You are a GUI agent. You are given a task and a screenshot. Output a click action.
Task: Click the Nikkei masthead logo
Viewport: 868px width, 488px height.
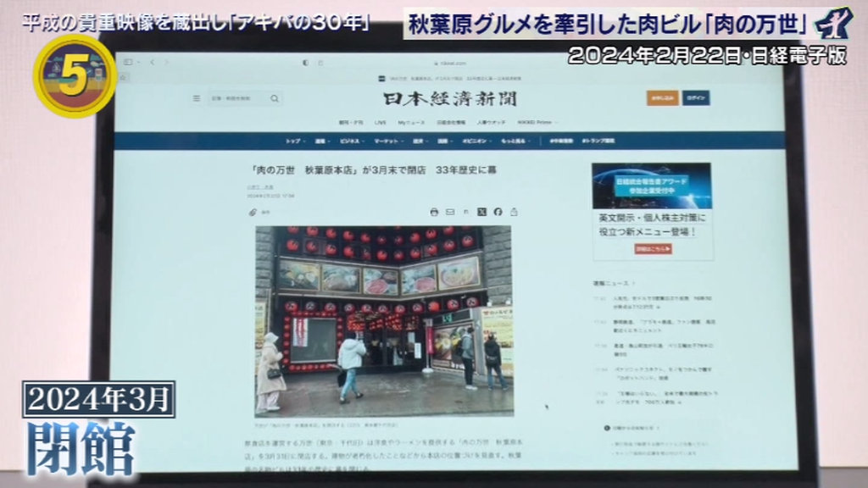point(449,99)
